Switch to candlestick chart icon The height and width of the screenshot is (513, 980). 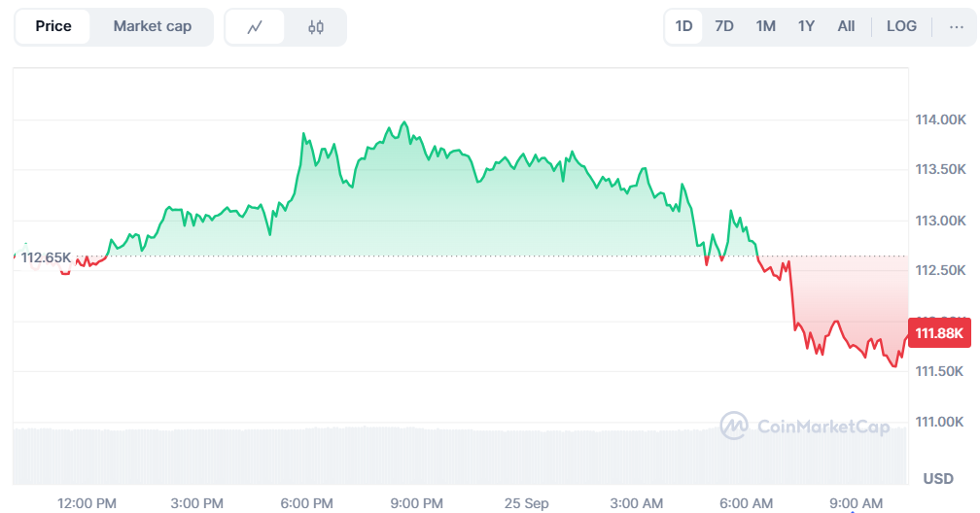(316, 27)
